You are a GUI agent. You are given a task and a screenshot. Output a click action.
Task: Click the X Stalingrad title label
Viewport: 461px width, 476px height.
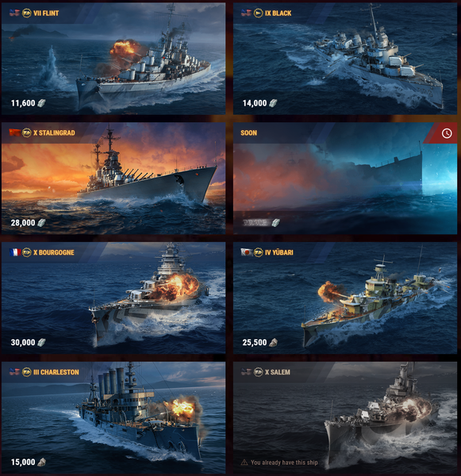[54, 132]
